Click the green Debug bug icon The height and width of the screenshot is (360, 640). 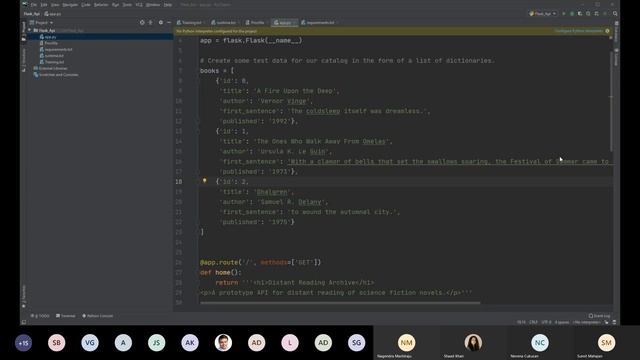tap(572, 13)
